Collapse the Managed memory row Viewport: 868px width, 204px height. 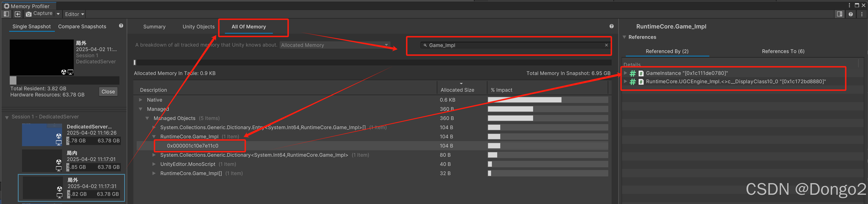141,109
